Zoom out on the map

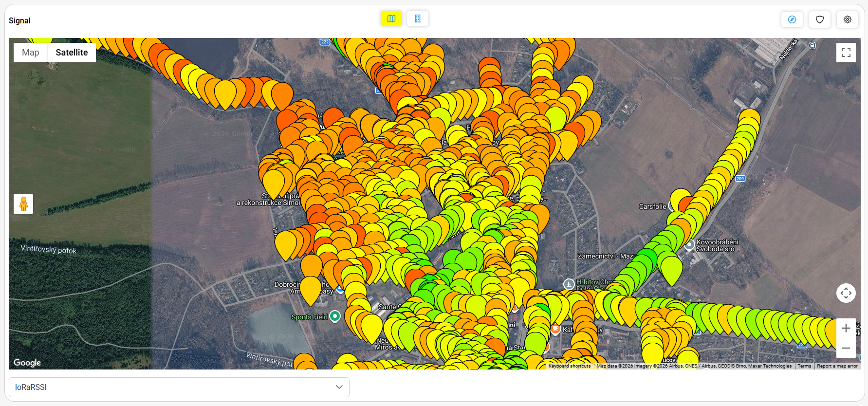846,348
